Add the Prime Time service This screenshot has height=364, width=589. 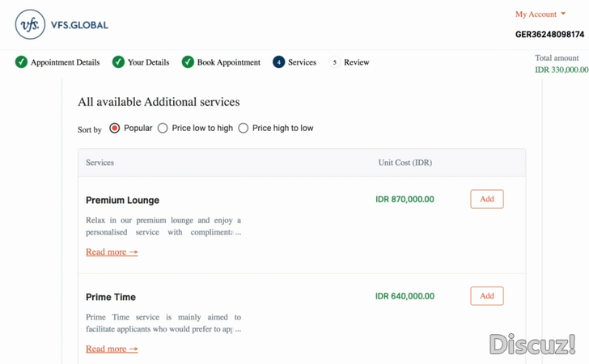pos(487,296)
